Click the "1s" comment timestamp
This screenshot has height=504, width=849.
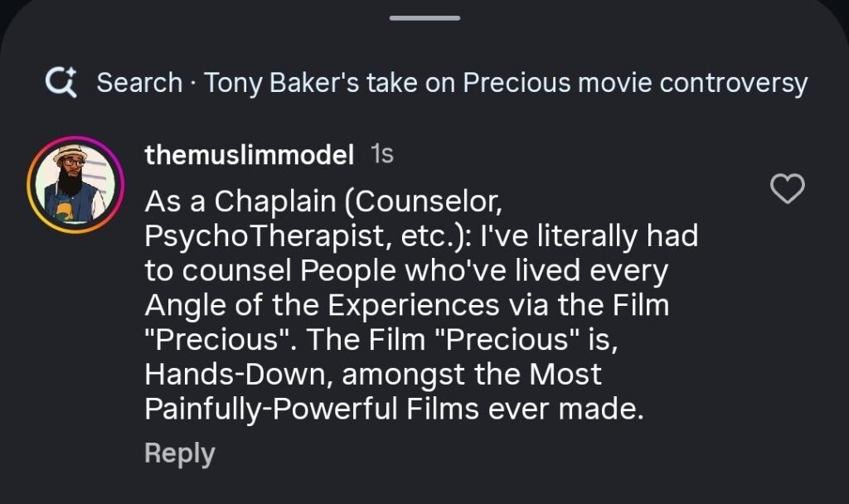(x=382, y=154)
